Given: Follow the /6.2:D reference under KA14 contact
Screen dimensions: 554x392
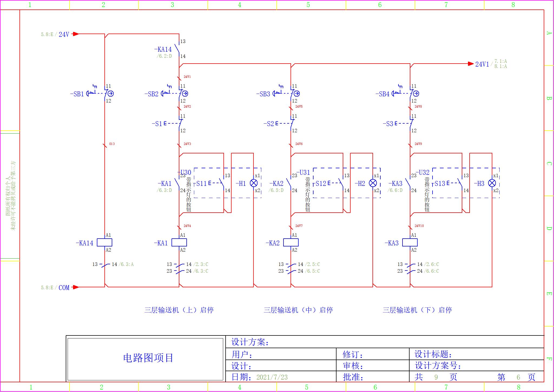Looking at the screenshot, I should 164,56.
